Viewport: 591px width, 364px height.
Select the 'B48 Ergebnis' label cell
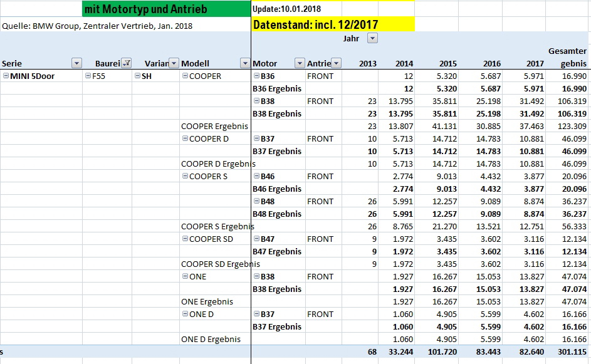pos(277,214)
